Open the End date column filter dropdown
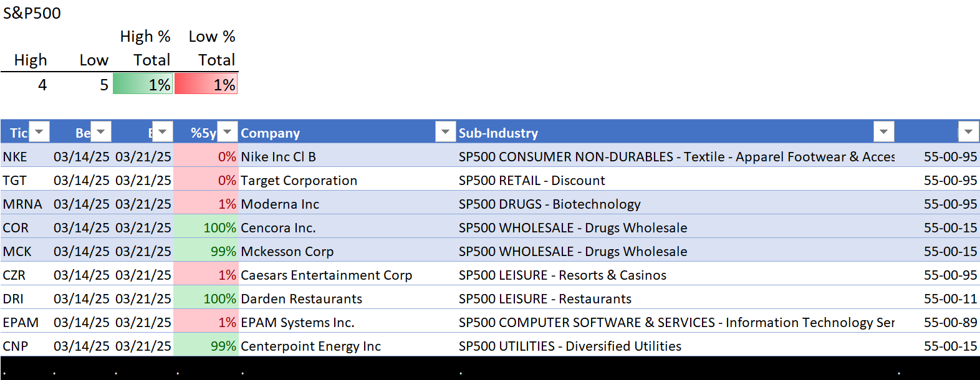980x380 pixels. (163, 132)
